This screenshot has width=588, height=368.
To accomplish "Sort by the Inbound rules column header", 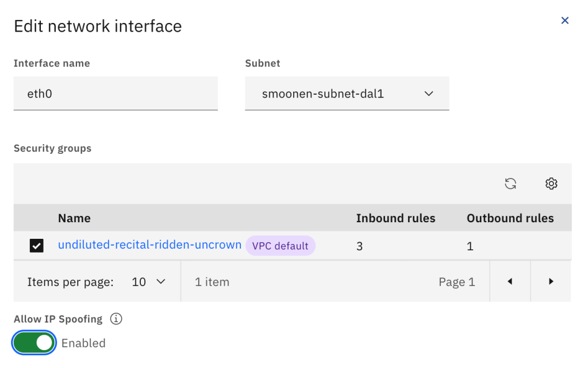I will coord(395,218).
